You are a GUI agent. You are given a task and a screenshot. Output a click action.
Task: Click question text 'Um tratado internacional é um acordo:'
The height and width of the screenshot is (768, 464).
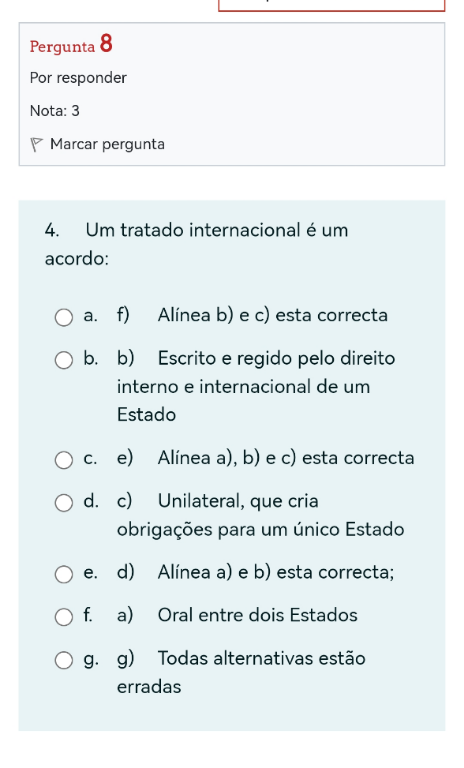pyautogui.click(x=196, y=244)
